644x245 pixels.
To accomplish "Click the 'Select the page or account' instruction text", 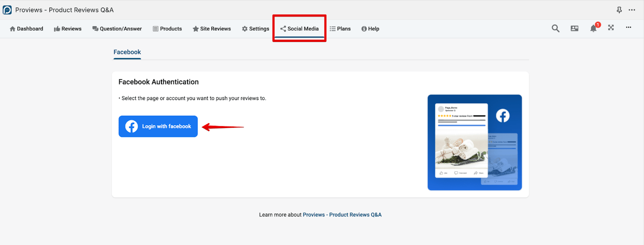I will click(x=194, y=98).
